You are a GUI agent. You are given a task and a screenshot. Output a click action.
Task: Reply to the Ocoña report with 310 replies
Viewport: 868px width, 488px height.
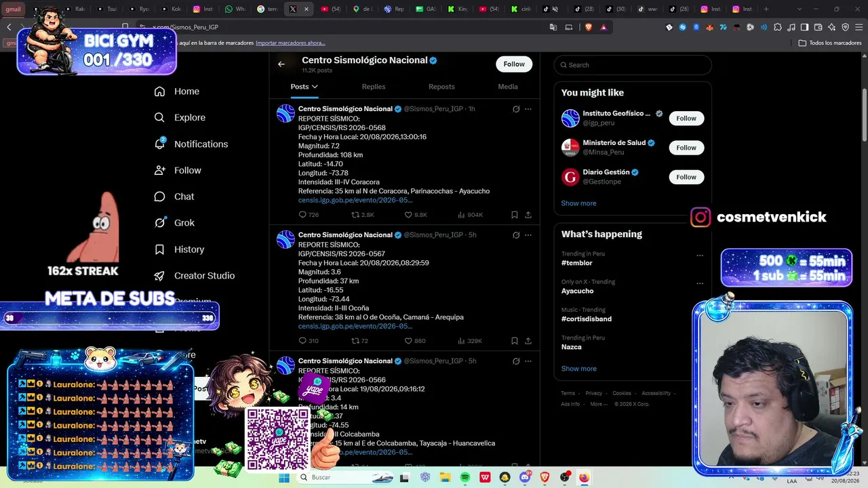click(x=309, y=341)
